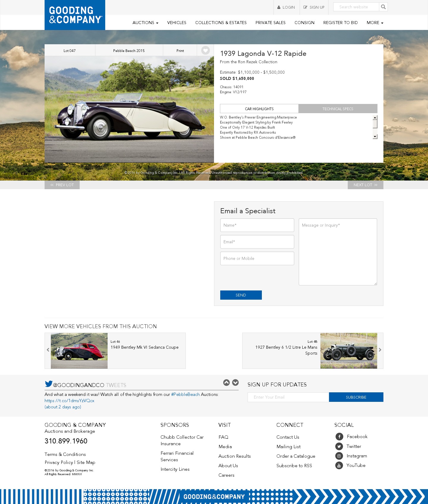Open the FAQ link
The height and width of the screenshot is (504, 428).
click(224, 437)
